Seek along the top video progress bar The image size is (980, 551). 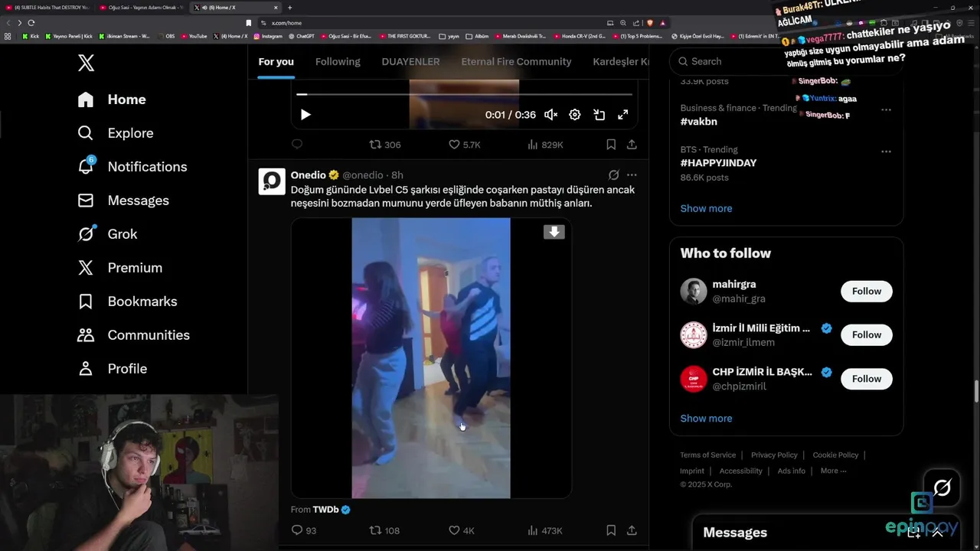pyautogui.click(x=465, y=94)
